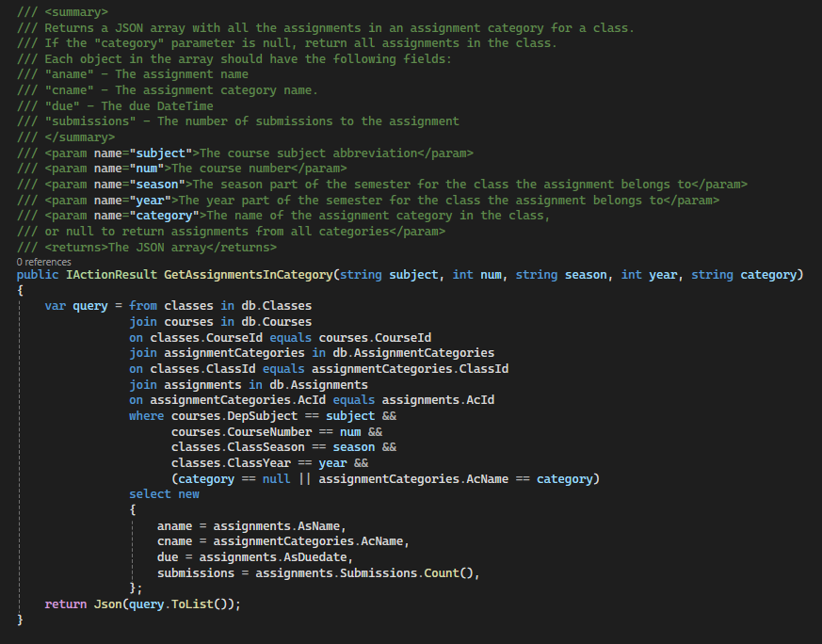Click the 'select new' keywords

(164, 494)
